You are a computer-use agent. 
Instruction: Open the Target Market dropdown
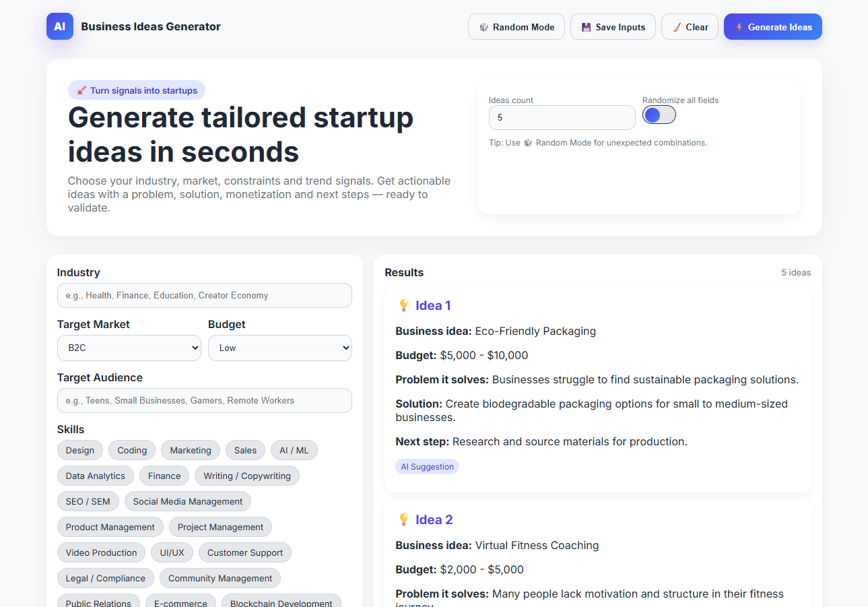[x=129, y=348]
